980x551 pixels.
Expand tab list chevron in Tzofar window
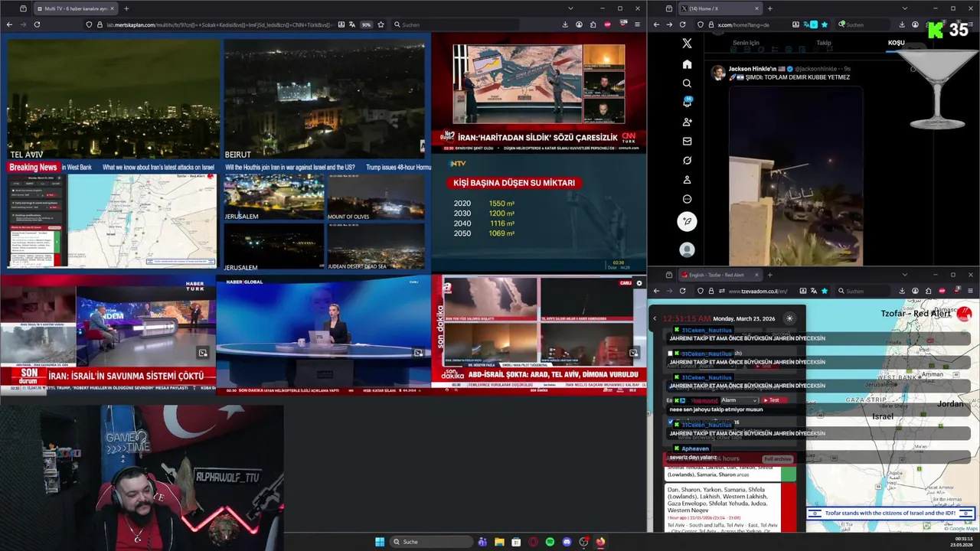pyautogui.click(x=904, y=275)
